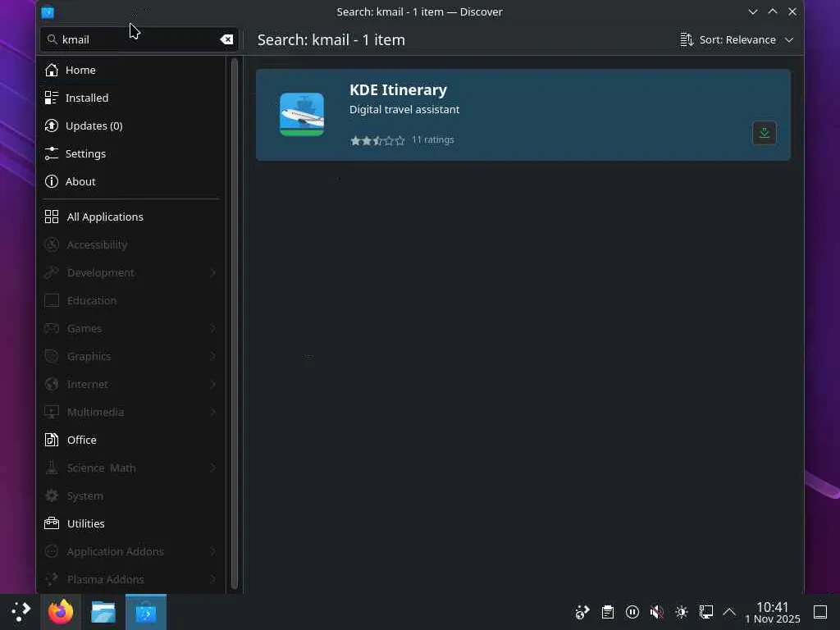The height and width of the screenshot is (630, 840).
Task: Select the Office category
Action: click(130, 440)
